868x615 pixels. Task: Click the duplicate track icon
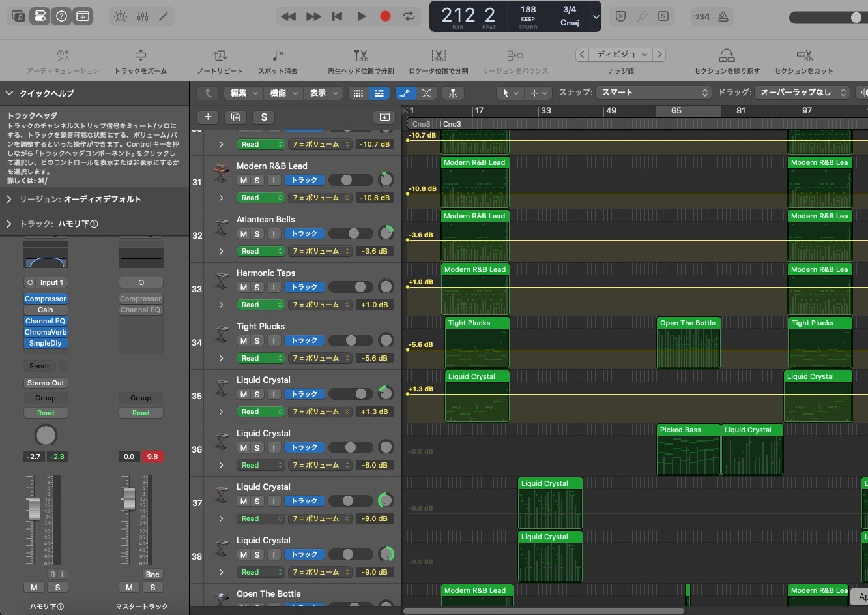click(235, 117)
